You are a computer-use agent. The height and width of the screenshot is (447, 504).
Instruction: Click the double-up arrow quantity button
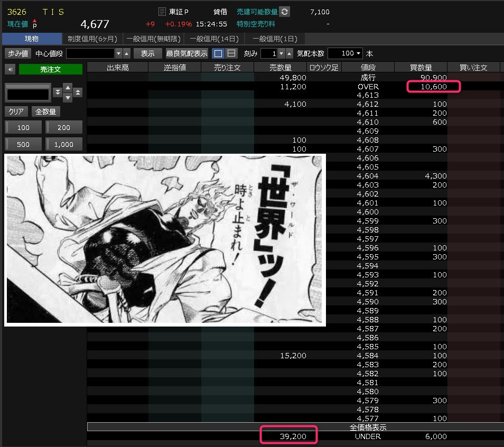(78, 92)
